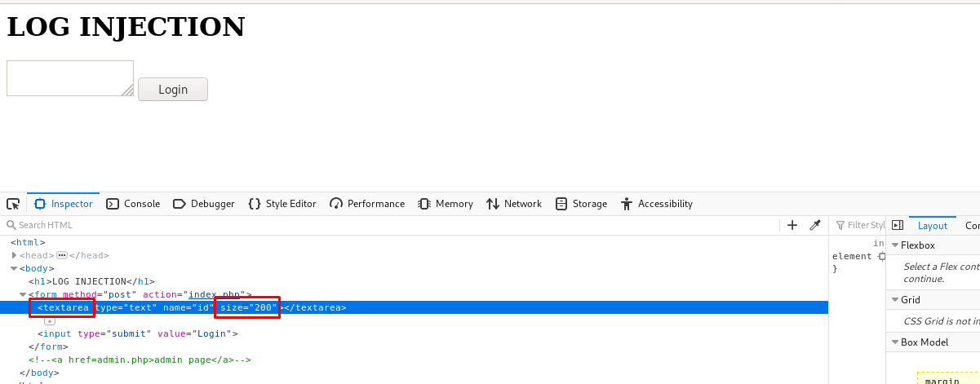The image size is (980, 384).
Task: Focus the Search HTML field
Action: [x=392, y=225]
